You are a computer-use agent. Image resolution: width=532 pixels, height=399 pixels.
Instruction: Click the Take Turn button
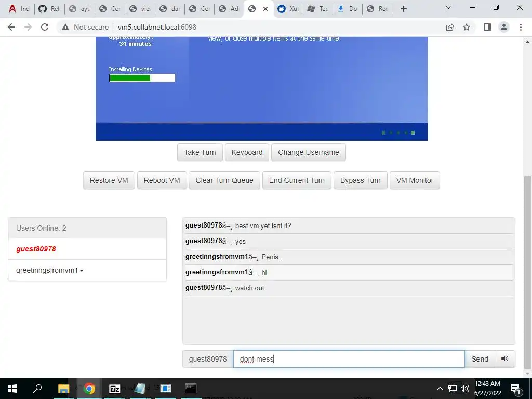(200, 152)
